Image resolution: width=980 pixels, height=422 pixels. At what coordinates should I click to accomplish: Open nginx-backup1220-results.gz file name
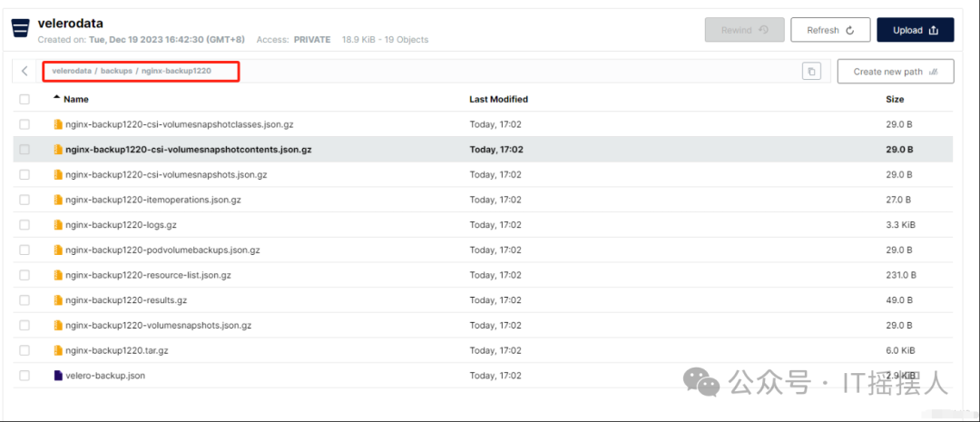(126, 300)
